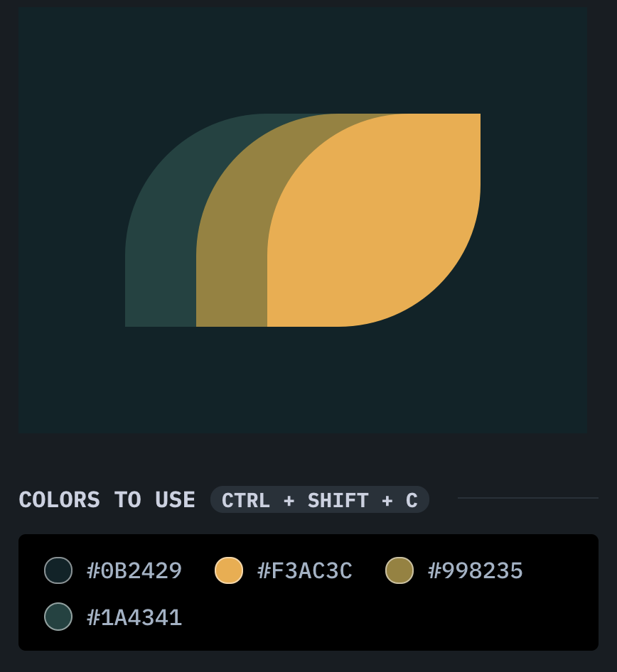Click the CTRL + SHIFT + C shortcut badge

[x=320, y=500]
